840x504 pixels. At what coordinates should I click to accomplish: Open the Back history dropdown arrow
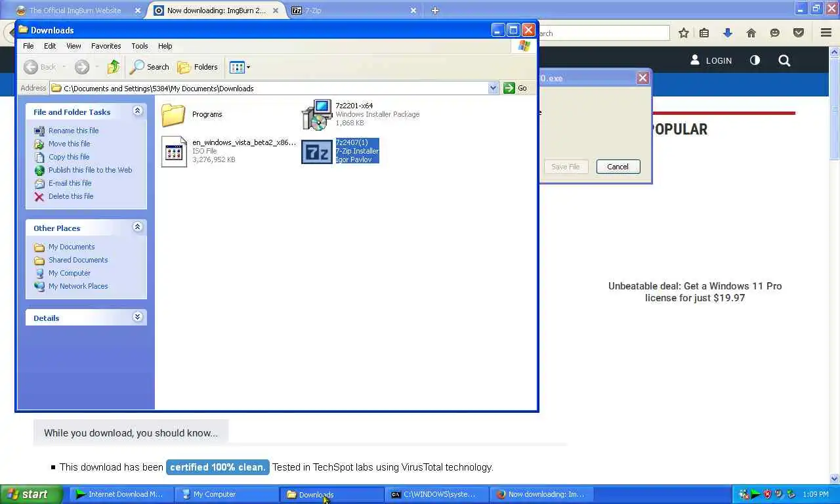64,67
